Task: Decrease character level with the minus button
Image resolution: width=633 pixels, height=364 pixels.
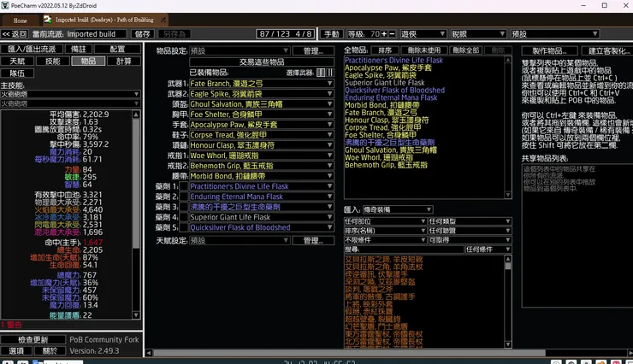Action: coord(392,34)
